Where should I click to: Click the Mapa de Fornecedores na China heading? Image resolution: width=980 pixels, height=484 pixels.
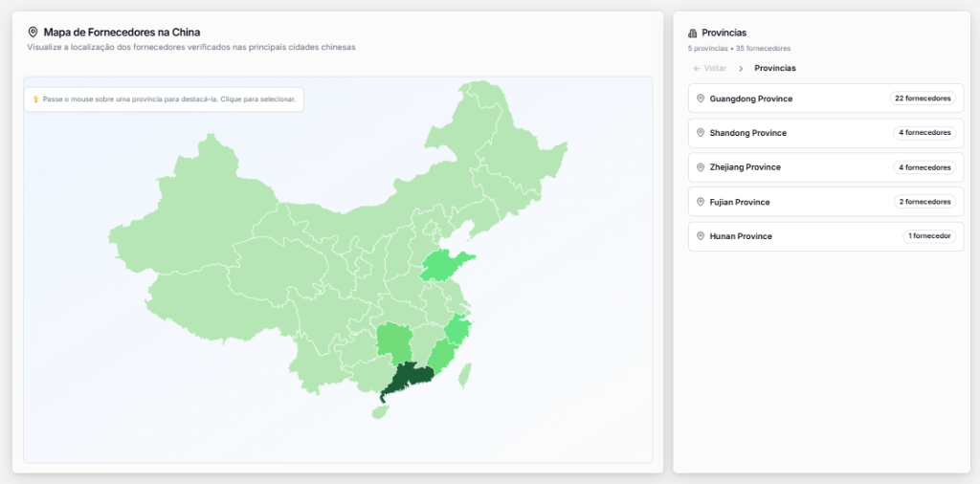coord(122,32)
